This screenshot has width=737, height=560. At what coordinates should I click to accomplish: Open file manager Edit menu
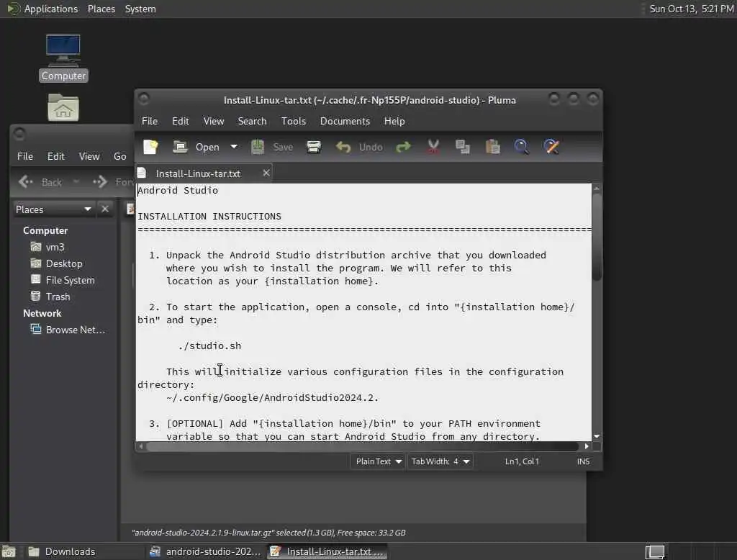pyautogui.click(x=56, y=157)
